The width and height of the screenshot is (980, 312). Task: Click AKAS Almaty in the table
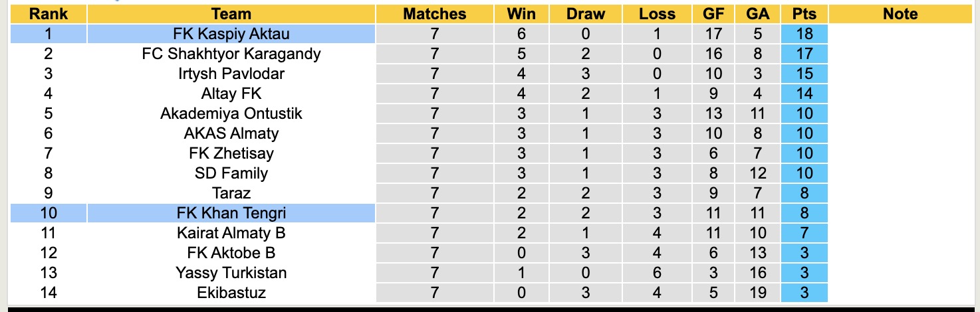[231, 133]
